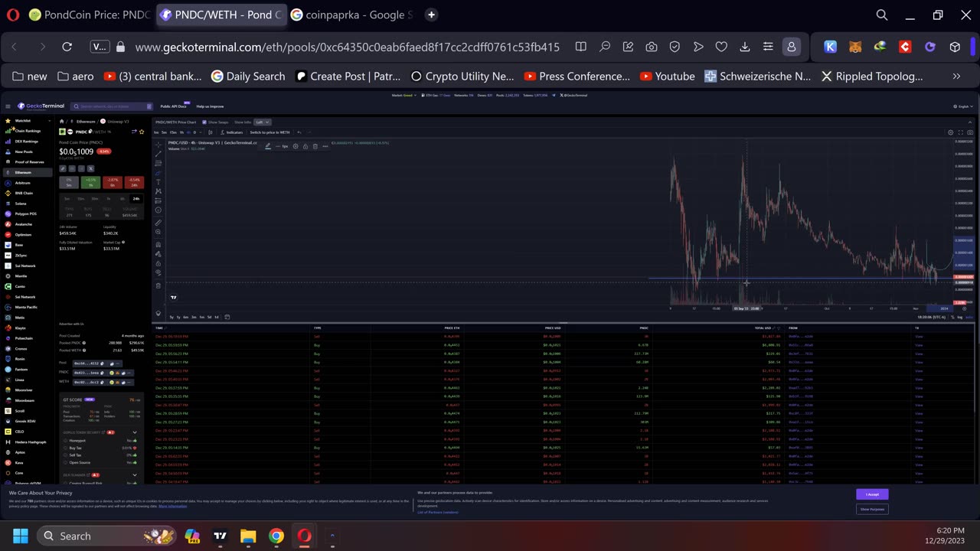
Task: Click the browser address bar URL
Action: pos(347,47)
